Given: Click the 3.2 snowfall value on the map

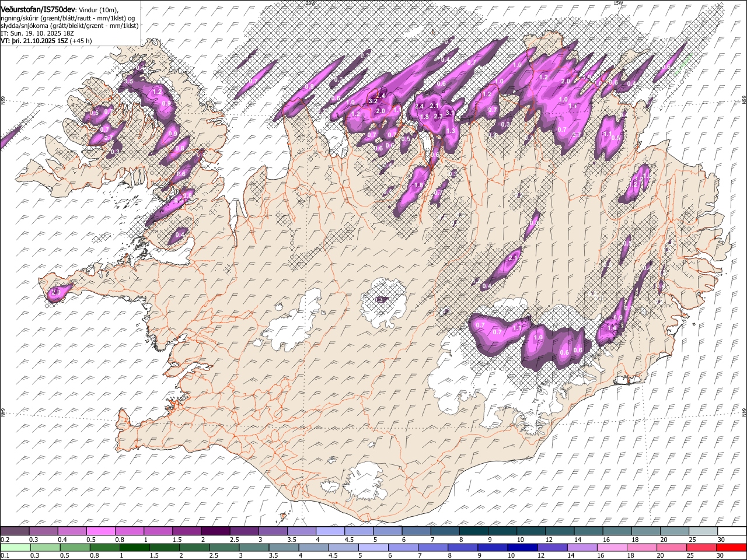Looking at the screenshot, I should pyautogui.click(x=373, y=101).
